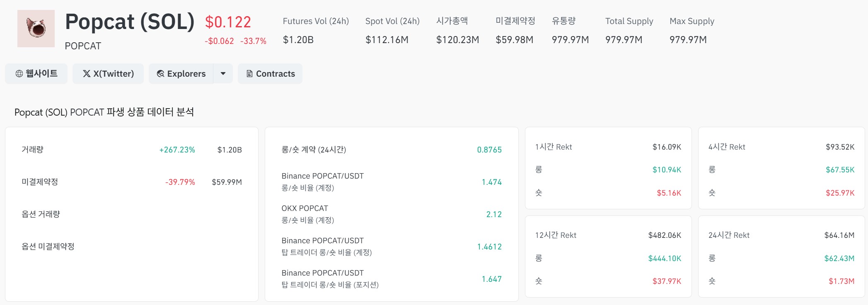Open the 웹사이트 link
Viewport: 868px width, 305px height.
click(x=36, y=73)
